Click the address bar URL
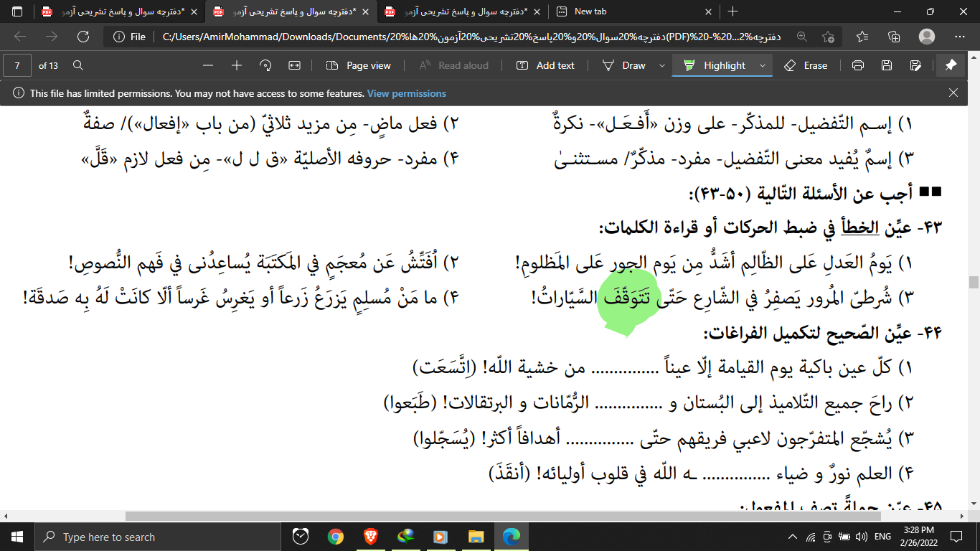Image resolution: width=980 pixels, height=551 pixels. (471, 37)
